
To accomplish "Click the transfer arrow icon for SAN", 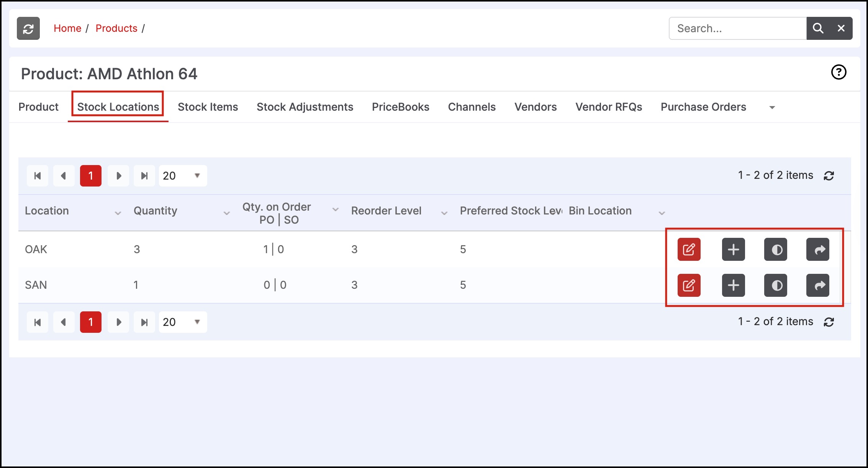I will coord(817,285).
